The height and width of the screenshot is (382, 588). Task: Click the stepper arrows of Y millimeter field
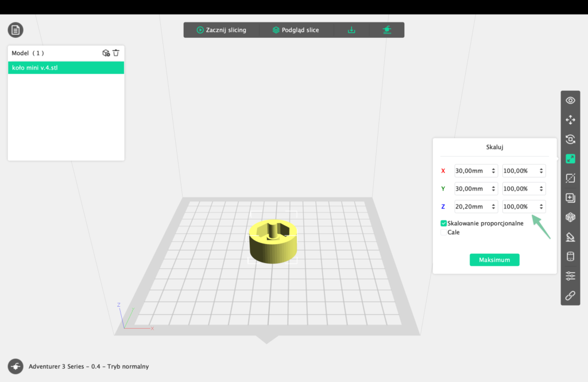pos(493,189)
